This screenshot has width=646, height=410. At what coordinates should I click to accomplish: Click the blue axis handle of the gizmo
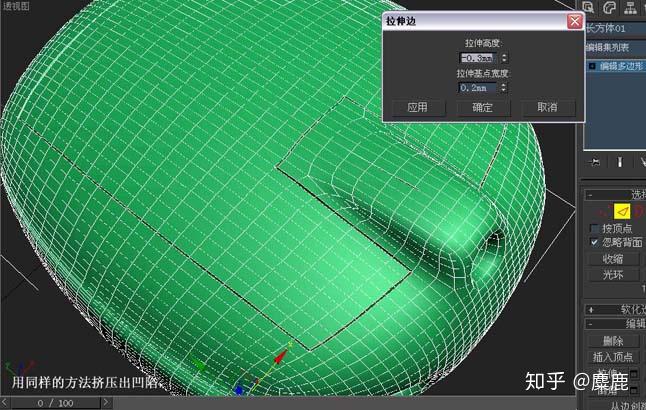[239, 389]
